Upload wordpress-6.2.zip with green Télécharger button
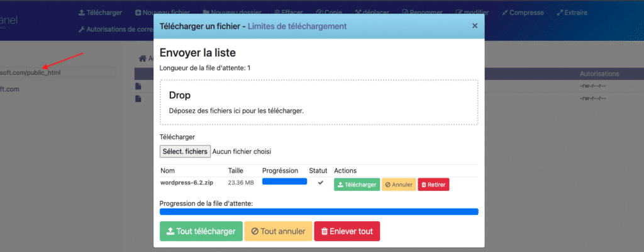This screenshot has height=252, width=644. click(x=357, y=185)
